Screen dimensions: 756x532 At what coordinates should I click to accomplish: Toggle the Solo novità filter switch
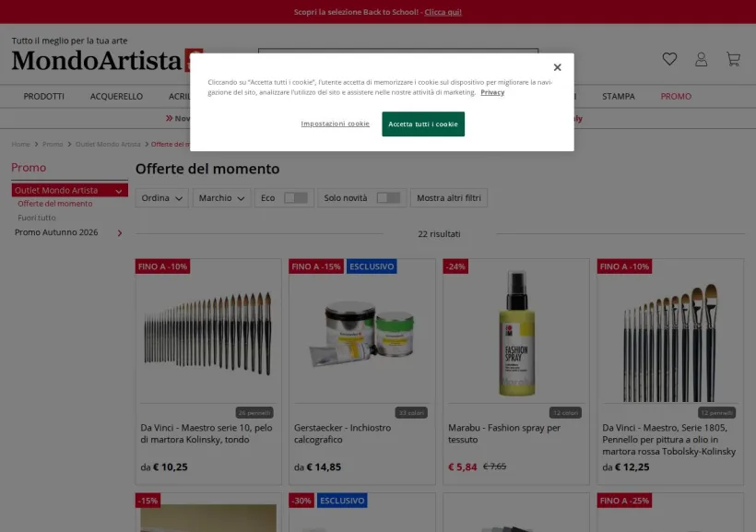point(388,197)
